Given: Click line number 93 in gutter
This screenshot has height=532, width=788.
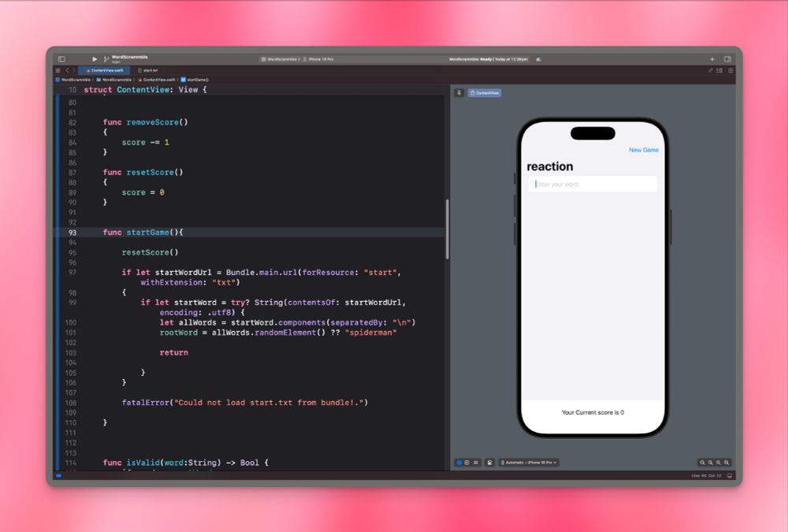Looking at the screenshot, I should [x=72, y=233].
